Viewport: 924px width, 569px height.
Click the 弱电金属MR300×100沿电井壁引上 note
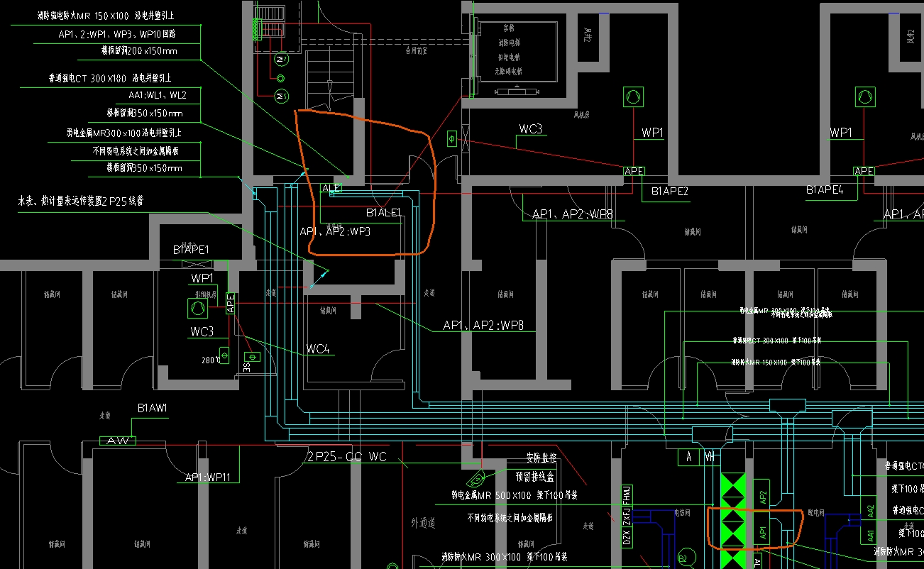pos(125,133)
